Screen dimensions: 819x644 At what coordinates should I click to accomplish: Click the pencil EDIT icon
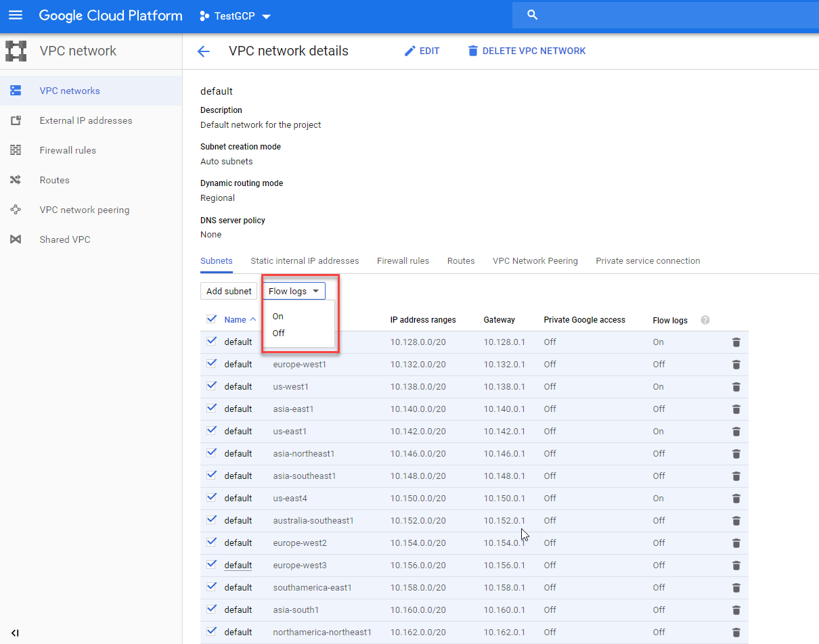coord(409,51)
